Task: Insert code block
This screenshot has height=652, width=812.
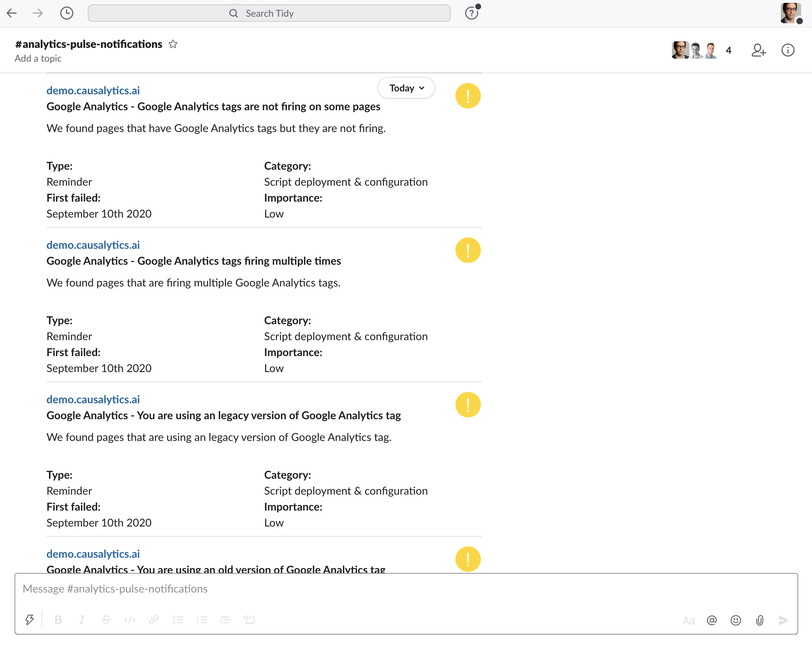Action: [249, 620]
